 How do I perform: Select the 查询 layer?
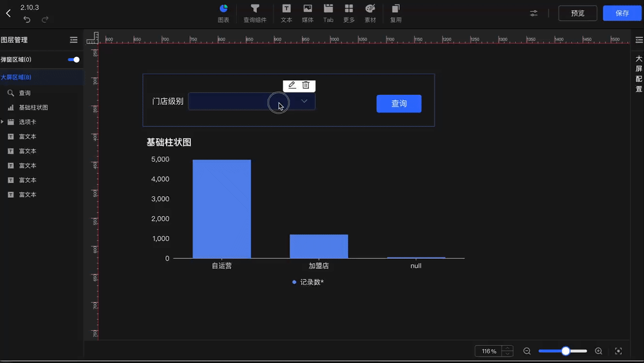coord(42,93)
